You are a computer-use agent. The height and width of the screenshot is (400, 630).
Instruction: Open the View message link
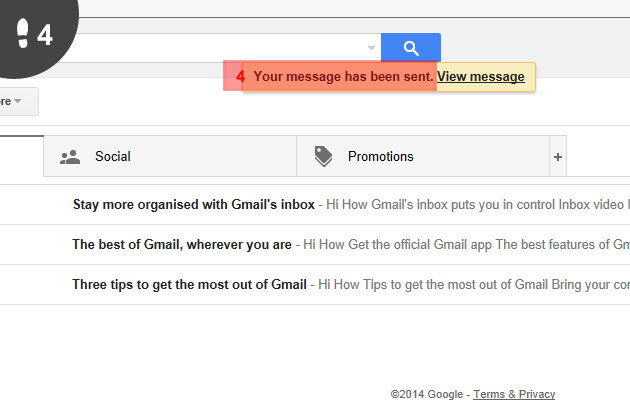pos(481,76)
